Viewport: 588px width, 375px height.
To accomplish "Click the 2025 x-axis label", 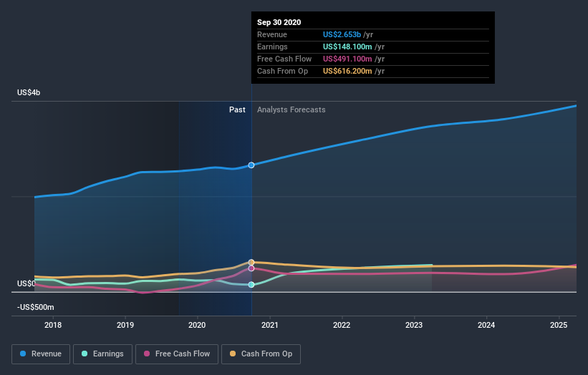I will tap(559, 325).
